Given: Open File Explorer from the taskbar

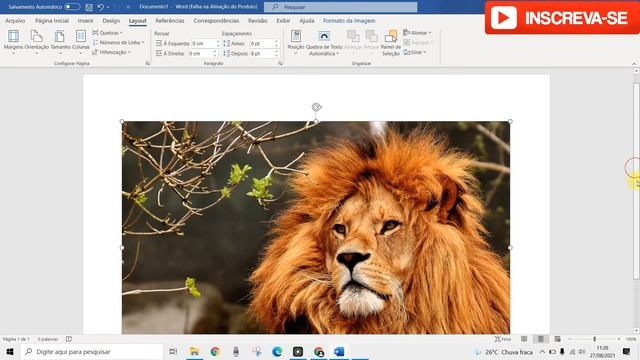Looking at the screenshot, I should [194, 352].
